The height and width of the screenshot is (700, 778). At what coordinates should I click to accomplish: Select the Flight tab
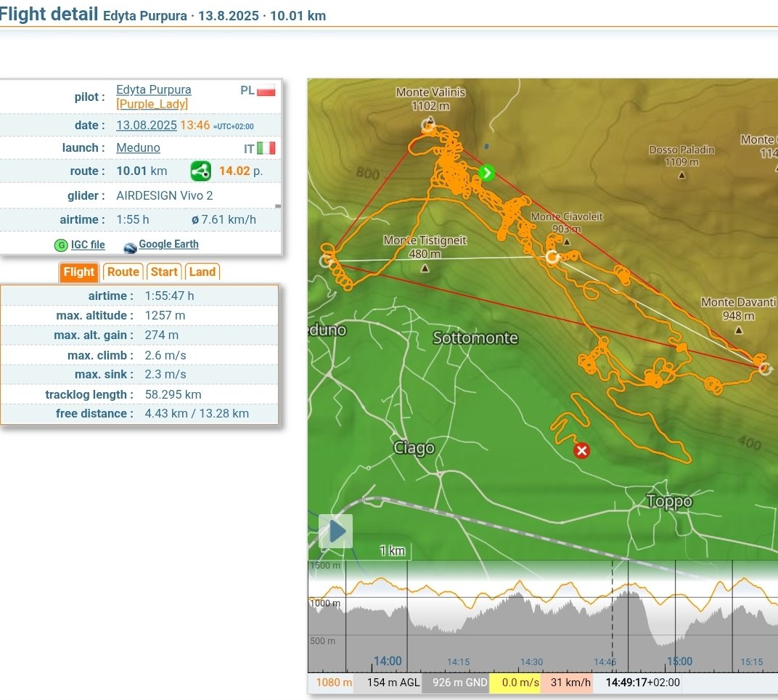click(x=78, y=272)
